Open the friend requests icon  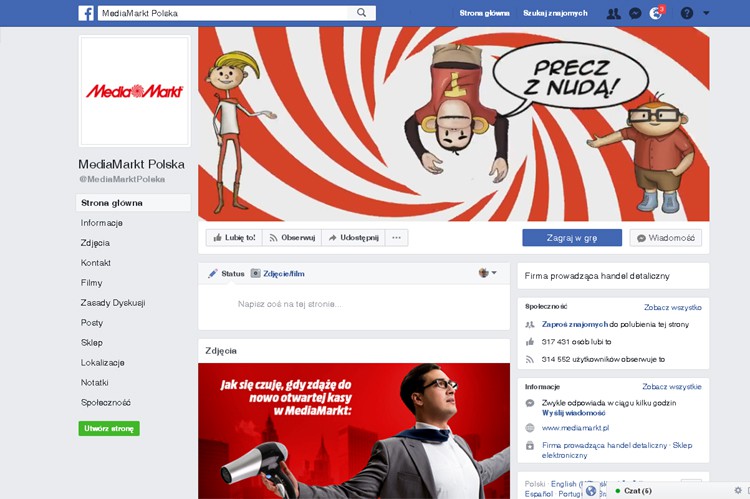614,13
